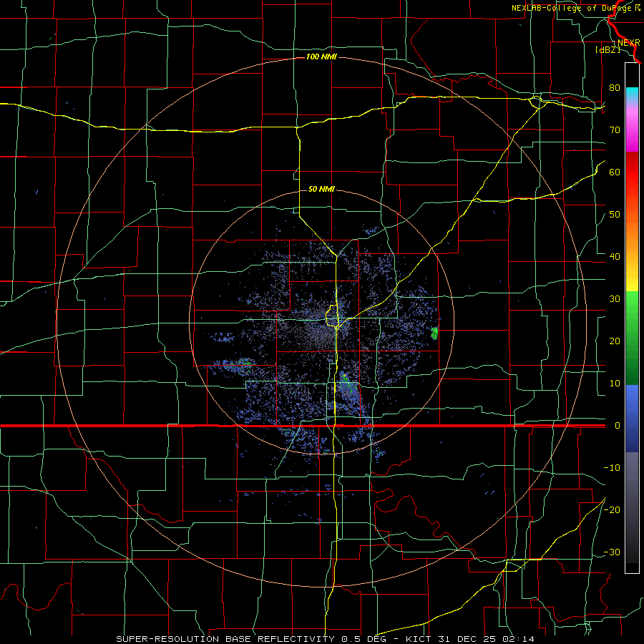The image size is (644, 644).
Task: Click the "NEXR" label above the color scale
Action: [x=628, y=42]
